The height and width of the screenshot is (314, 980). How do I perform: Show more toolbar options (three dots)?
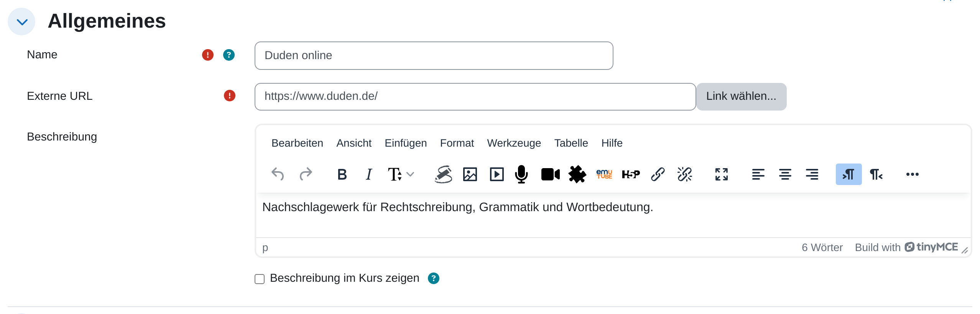pos(913,174)
